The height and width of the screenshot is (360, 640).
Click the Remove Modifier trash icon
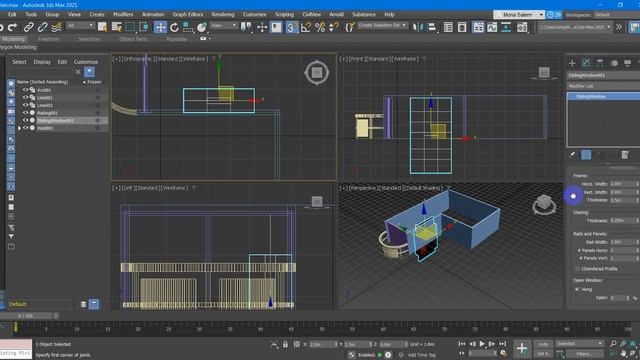[x=624, y=155]
